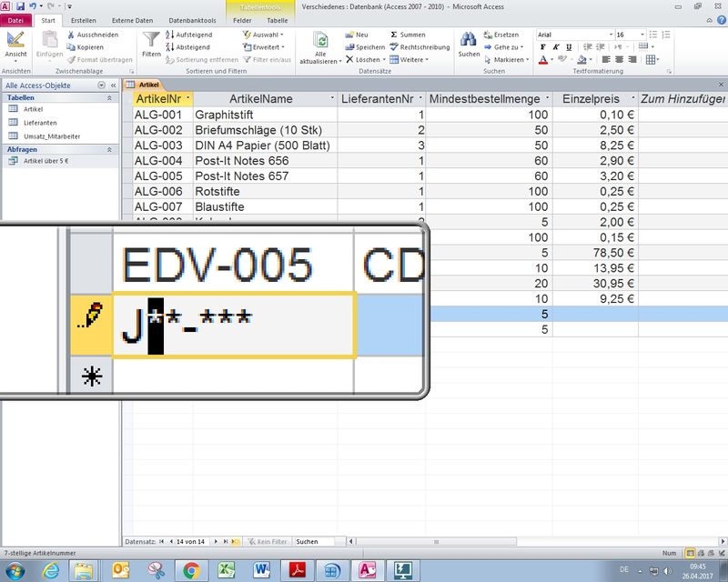Open Chrome from the taskbar
Screen dimensions: 728x582
[191, 570]
